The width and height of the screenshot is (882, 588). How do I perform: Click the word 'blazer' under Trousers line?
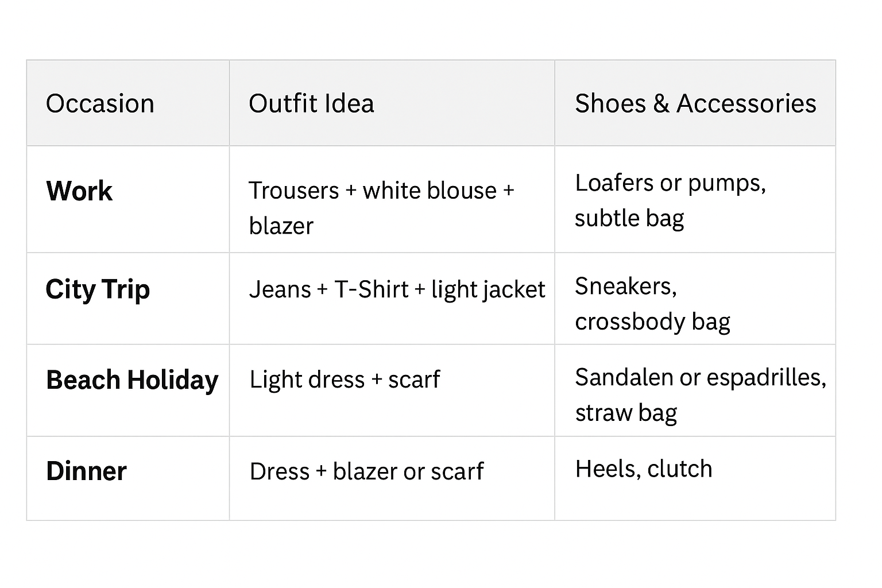[281, 226]
